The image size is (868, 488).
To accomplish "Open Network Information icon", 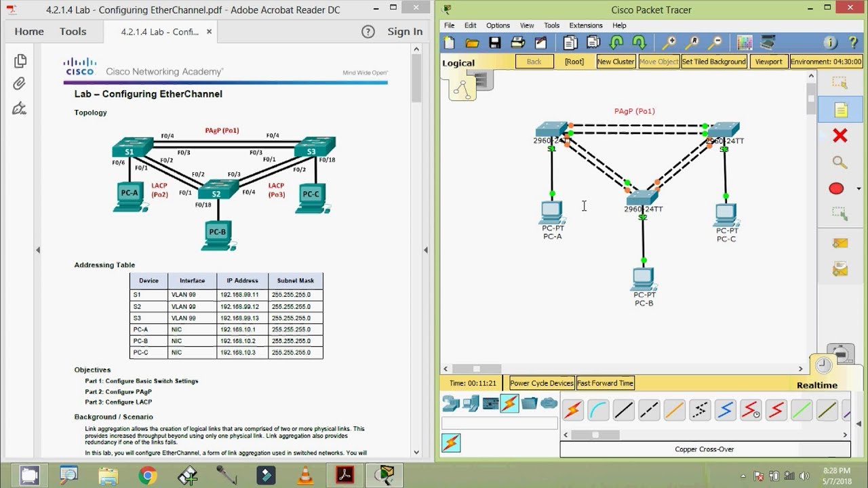I will [831, 43].
